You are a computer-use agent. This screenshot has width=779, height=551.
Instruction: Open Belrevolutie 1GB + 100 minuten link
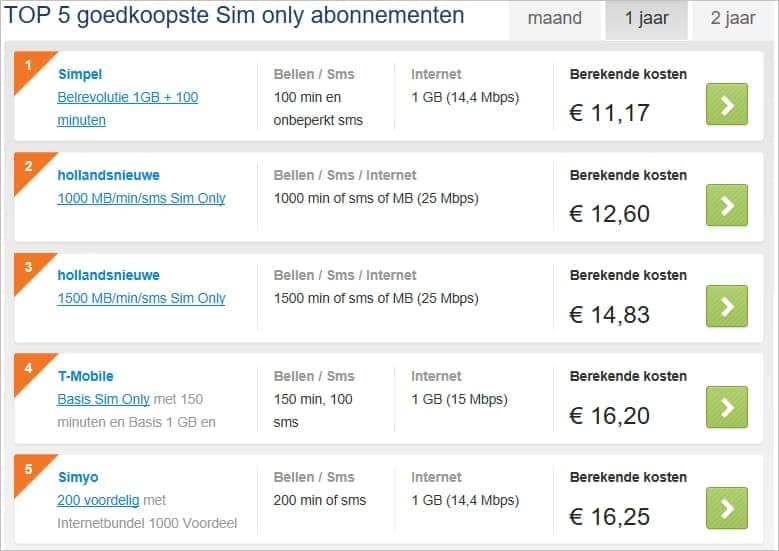point(128,109)
